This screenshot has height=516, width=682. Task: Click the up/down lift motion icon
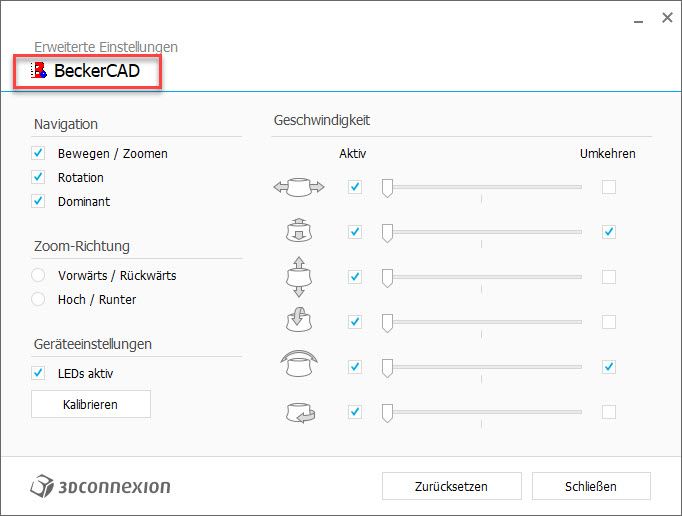pos(299,277)
